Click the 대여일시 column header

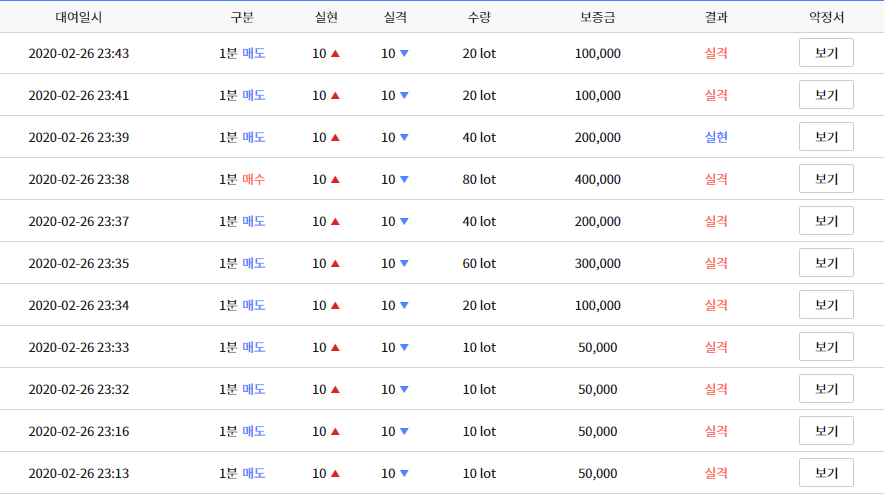pyautogui.click(x=78, y=17)
